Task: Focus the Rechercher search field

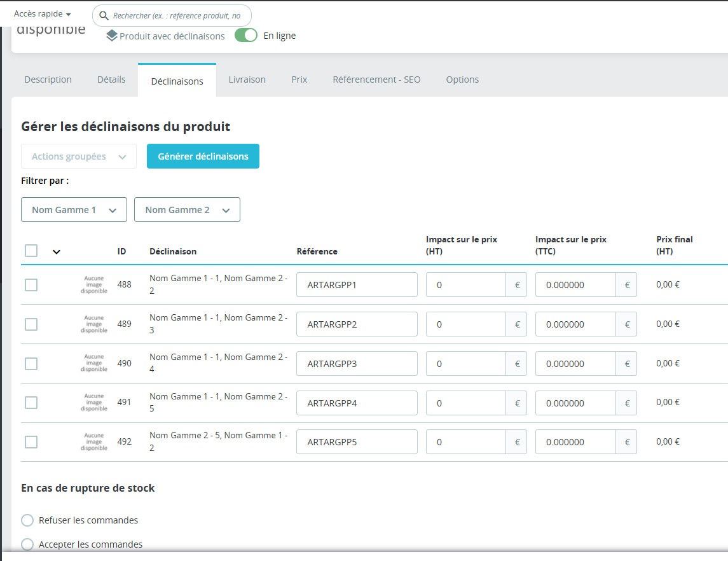Action: click(172, 16)
